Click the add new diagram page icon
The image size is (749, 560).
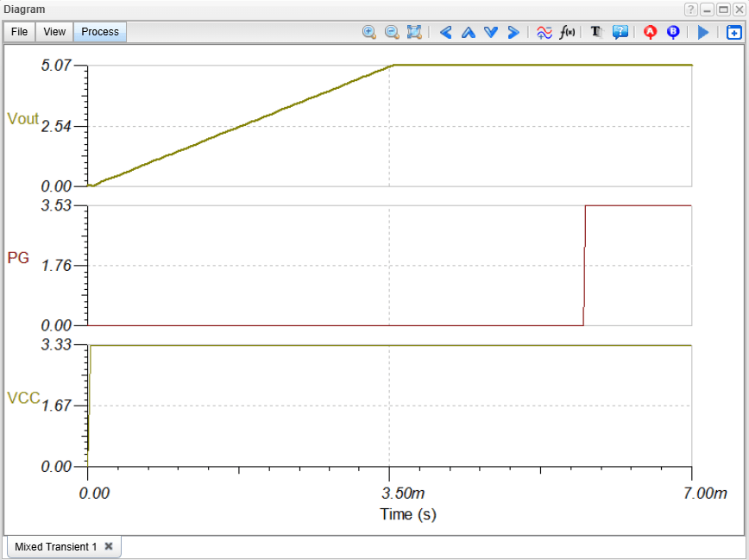733,32
